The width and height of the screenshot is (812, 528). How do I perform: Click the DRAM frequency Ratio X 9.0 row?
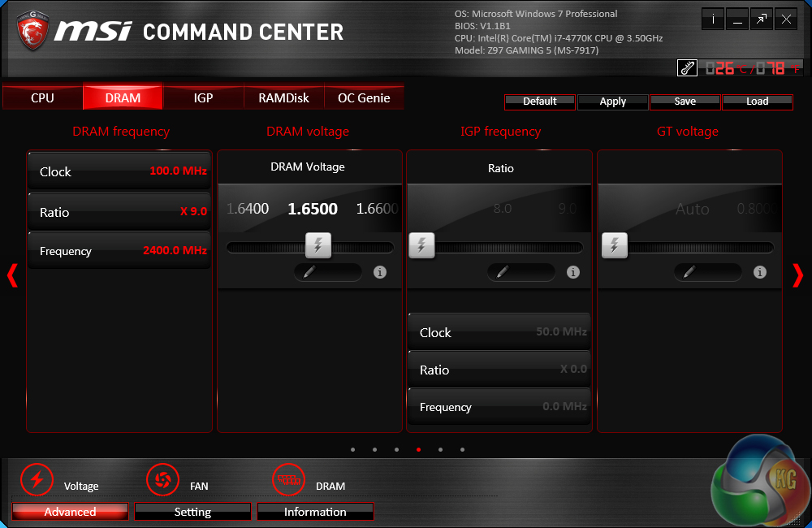119,212
